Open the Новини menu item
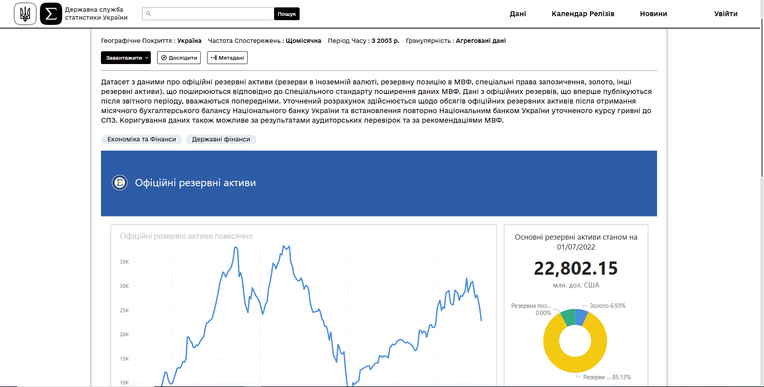 653,14
